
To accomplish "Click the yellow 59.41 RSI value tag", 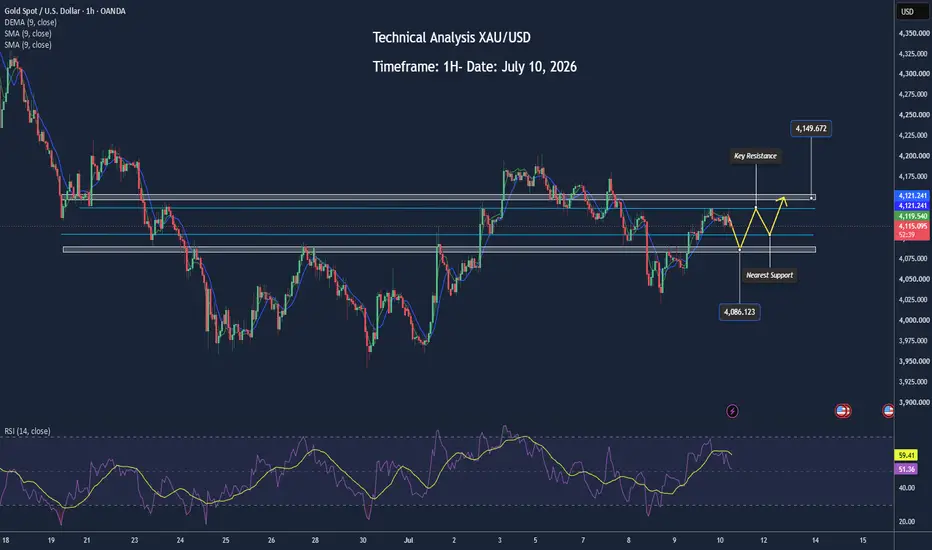I will click(906, 455).
